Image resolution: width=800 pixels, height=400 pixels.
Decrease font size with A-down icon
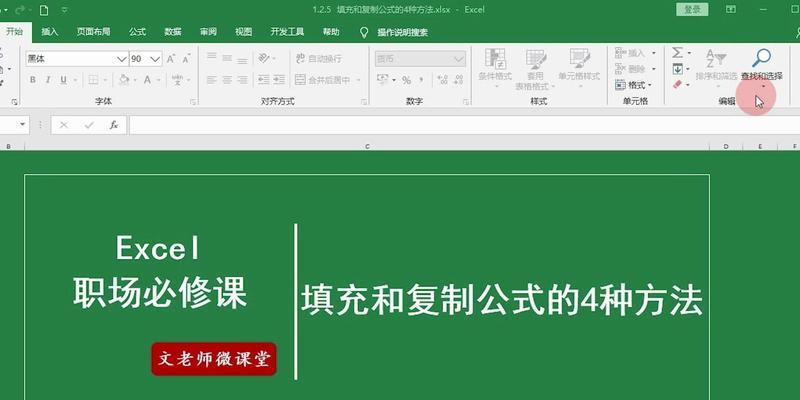(x=186, y=59)
